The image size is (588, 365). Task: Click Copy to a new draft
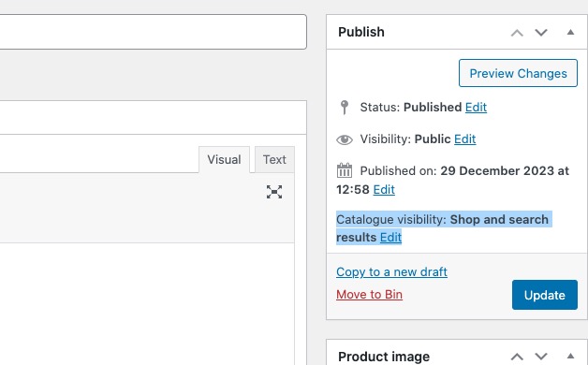(391, 272)
